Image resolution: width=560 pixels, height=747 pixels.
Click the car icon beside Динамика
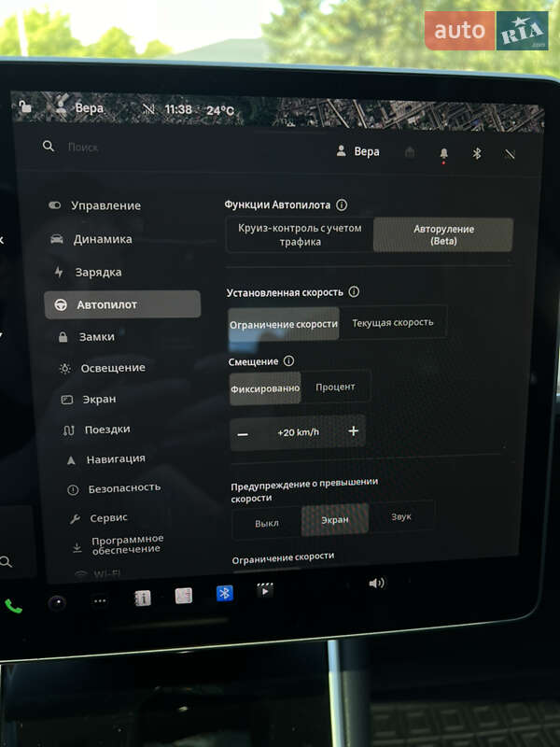(57, 239)
